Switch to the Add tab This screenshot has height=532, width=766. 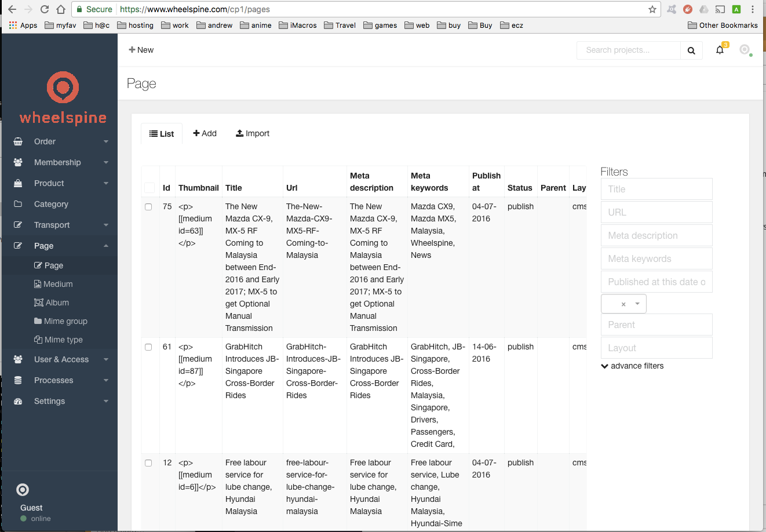pos(205,133)
